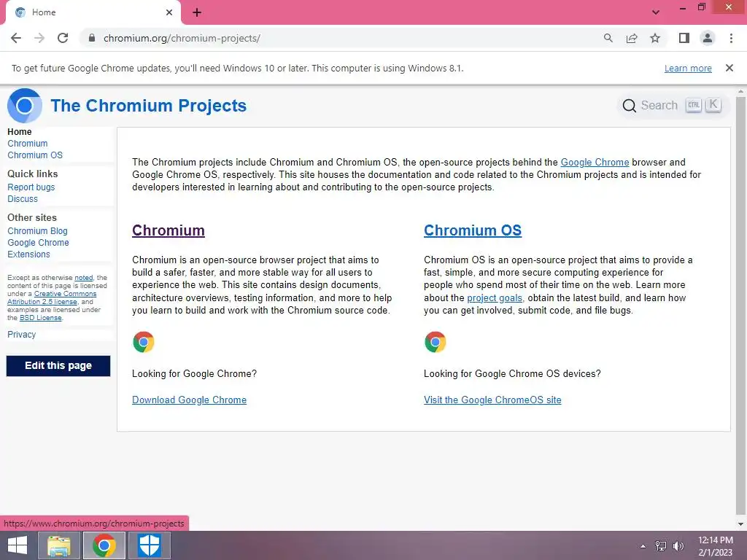Select the Home tab in the tab strip
Viewport: 747px width, 560px height.
coord(93,12)
